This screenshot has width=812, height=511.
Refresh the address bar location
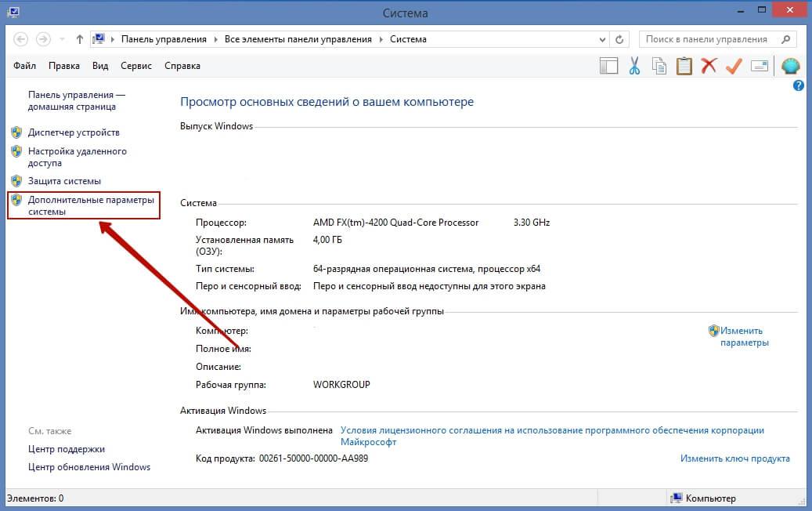(x=619, y=39)
